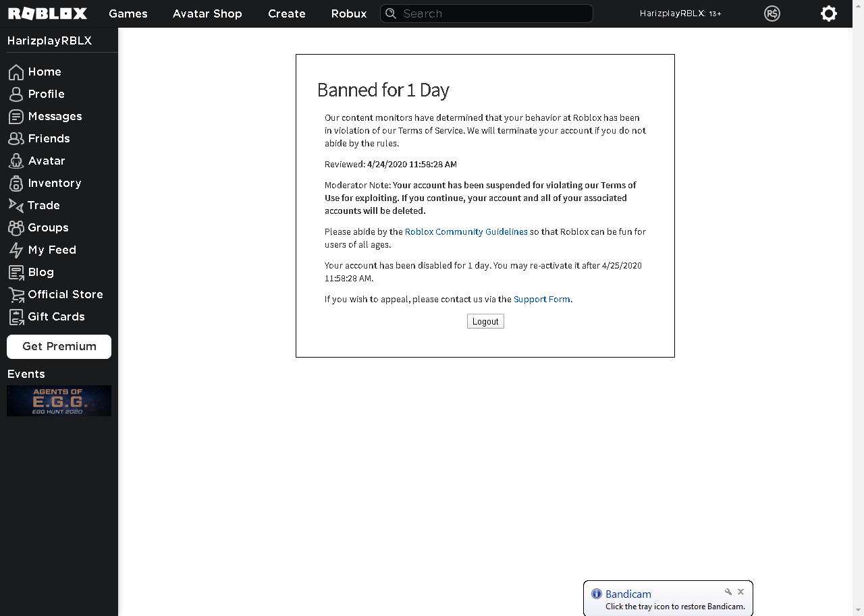Open the Support Form link

tap(542, 299)
